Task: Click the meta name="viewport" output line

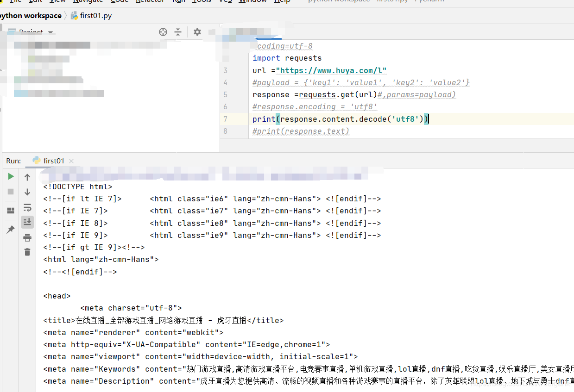Action: point(201,356)
